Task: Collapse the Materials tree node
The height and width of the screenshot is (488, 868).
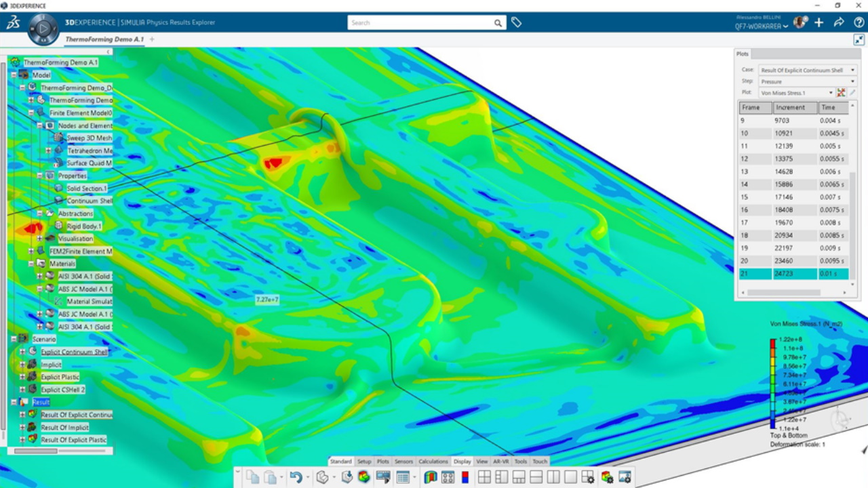Action: click(x=31, y=264)
